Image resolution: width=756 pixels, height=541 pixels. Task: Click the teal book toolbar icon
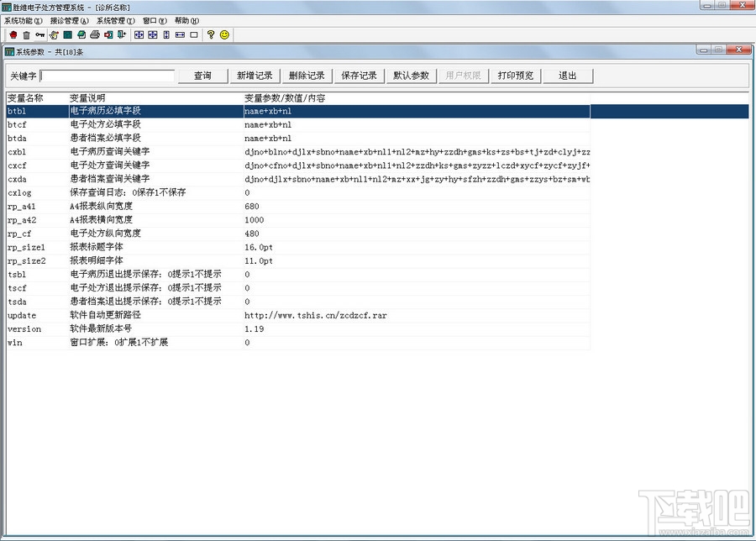(x=67, y=34)
